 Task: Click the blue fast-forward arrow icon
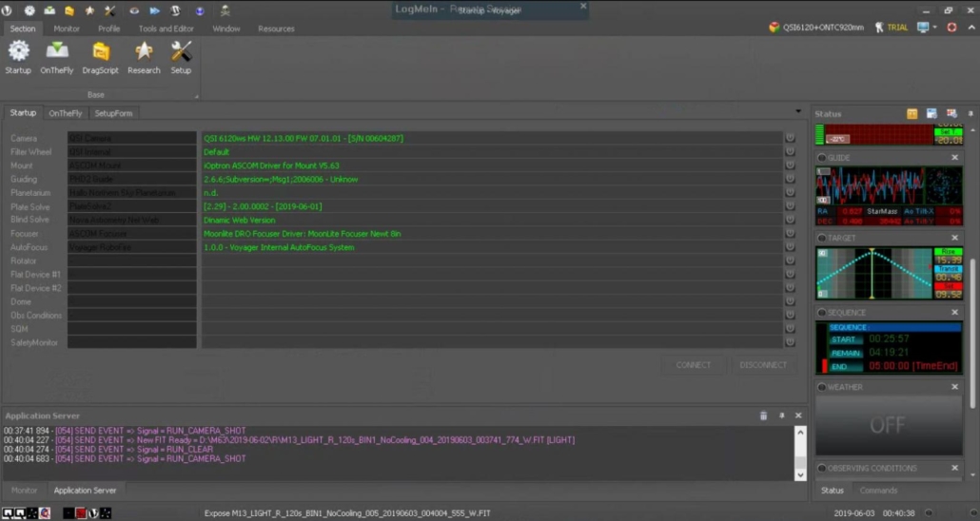click(154, 10)
